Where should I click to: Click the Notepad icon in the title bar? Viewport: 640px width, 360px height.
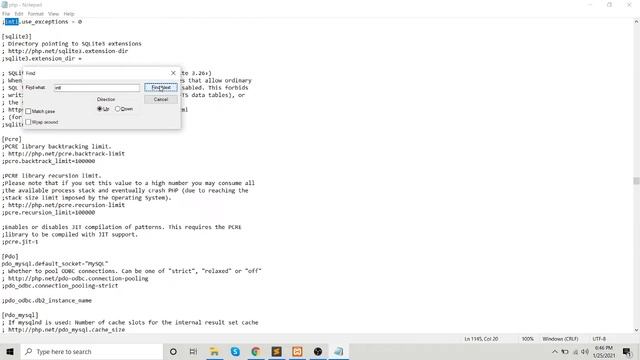pos(4,4)
